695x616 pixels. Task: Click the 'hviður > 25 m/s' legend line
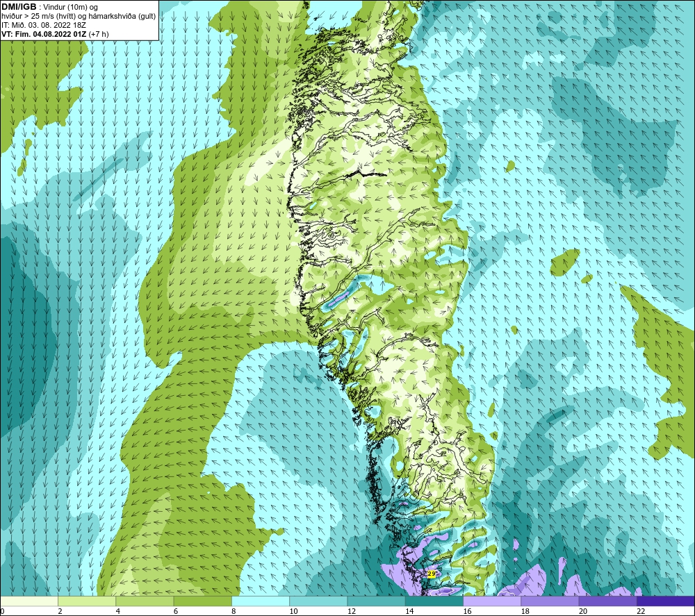(79, 16)
